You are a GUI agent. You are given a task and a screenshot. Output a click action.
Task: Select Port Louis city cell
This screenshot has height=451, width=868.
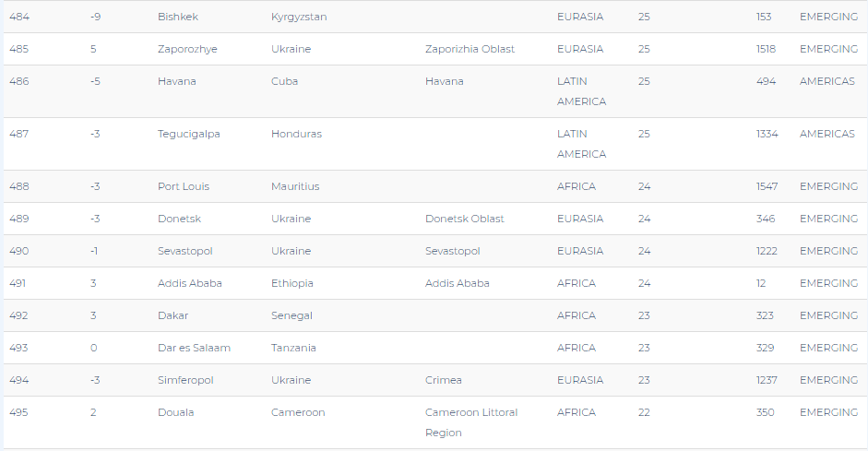[x=184, y=186]
